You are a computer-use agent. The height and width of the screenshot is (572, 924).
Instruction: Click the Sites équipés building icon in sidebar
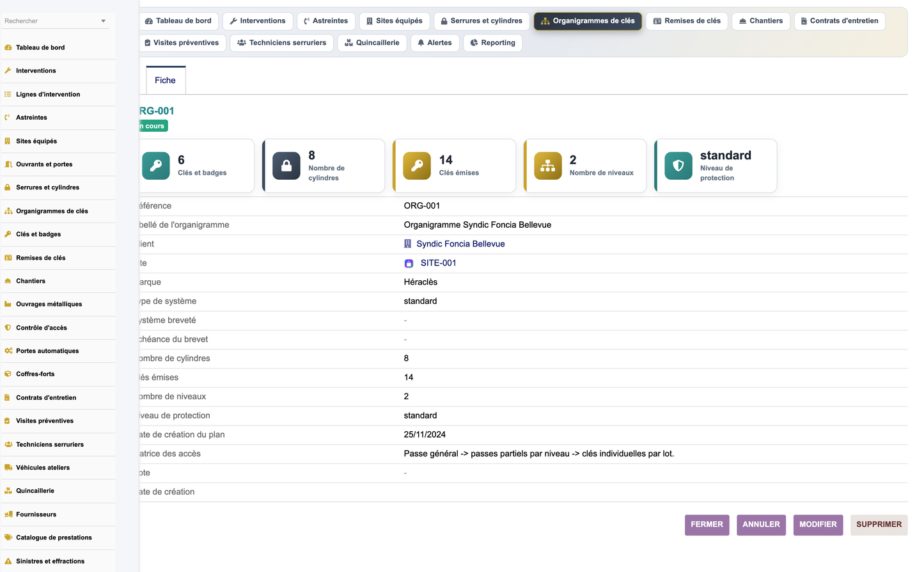pos(8,141)
